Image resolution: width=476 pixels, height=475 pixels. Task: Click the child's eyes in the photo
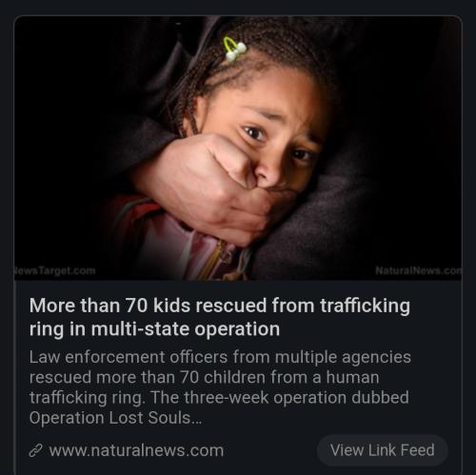click(x=276, y=143)
